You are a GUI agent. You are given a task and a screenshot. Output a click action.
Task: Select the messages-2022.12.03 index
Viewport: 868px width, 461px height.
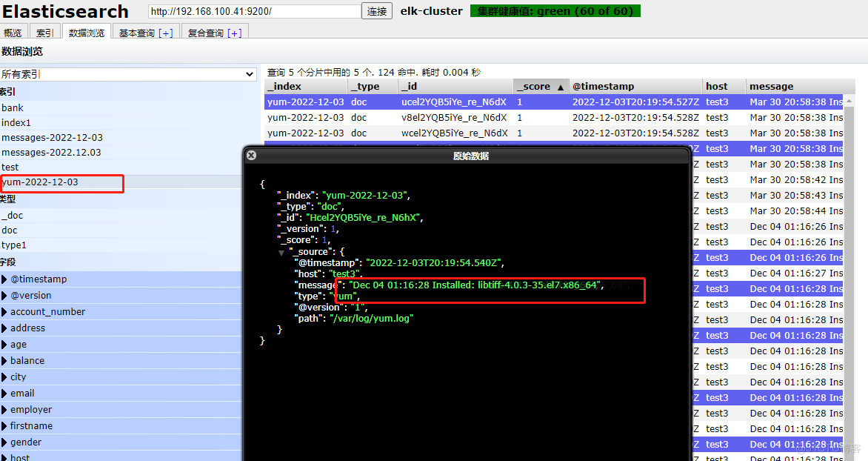pos(51,153)
